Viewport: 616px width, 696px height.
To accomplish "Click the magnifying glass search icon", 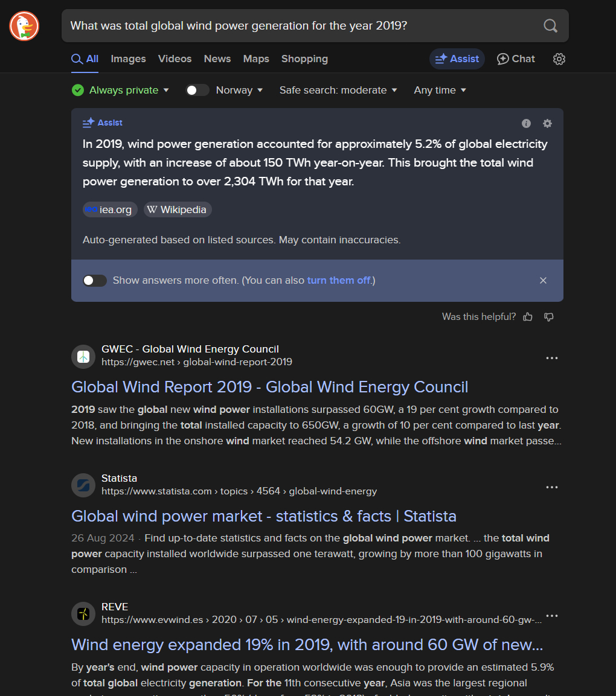I will (550, 26).
